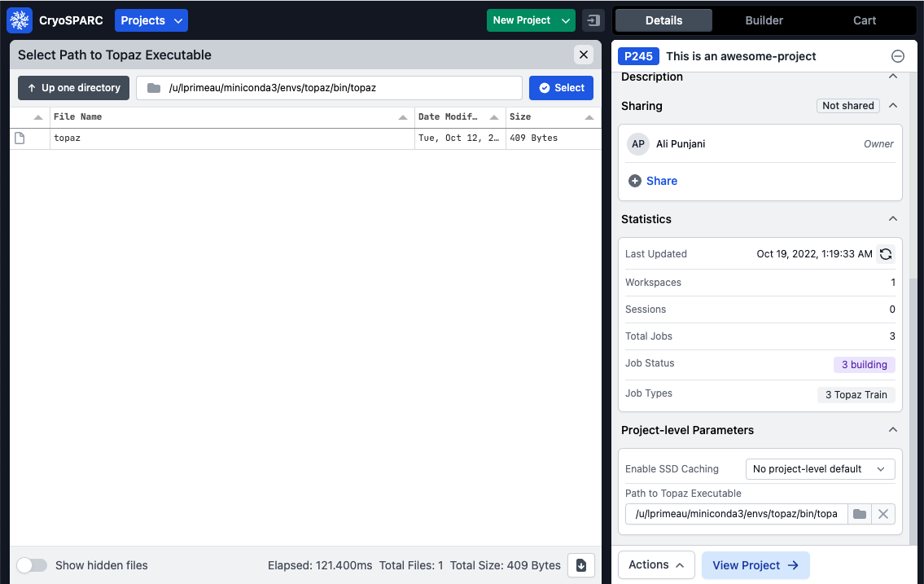This screenshot has width=924, height=584.
Task: Collapse the Statistics section
Action: point(893,219)
